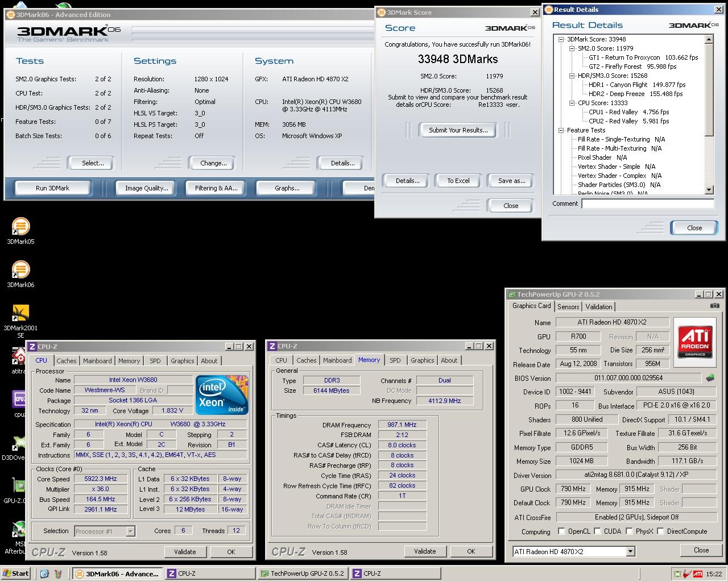Click the Result Details scroll up arrow

click(x=709, y=40)
